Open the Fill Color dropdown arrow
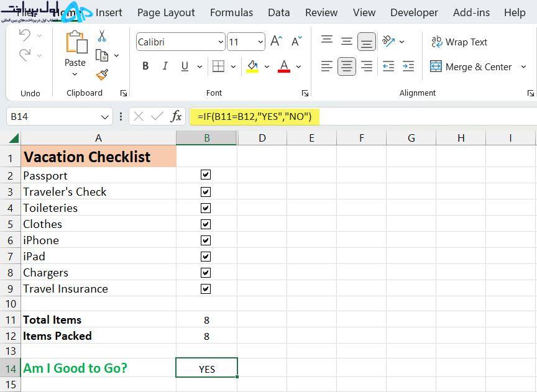The image size is (537, 392). (x=267, y=66)
